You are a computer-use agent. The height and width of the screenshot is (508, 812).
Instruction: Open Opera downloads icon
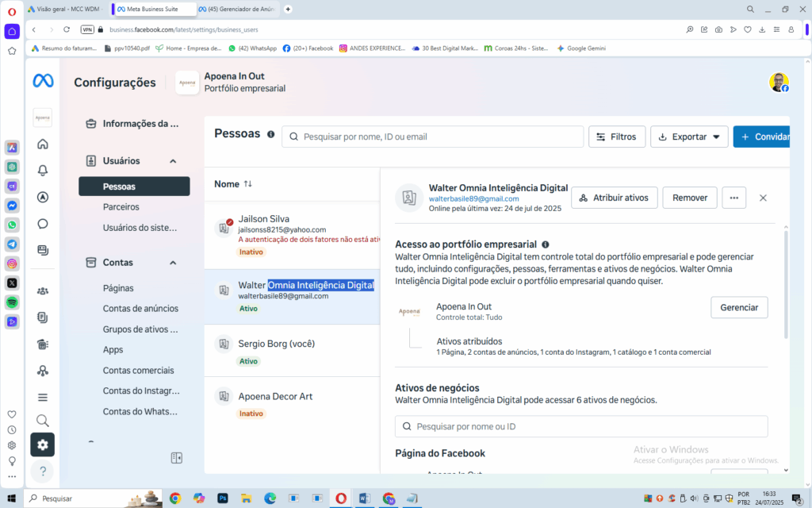coord(762,29)
